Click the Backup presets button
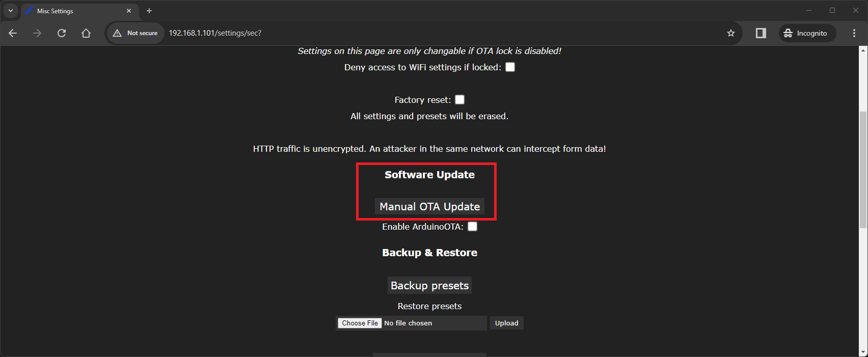The width and height of the screenshot is (868, 357). [x=429, y=286]
